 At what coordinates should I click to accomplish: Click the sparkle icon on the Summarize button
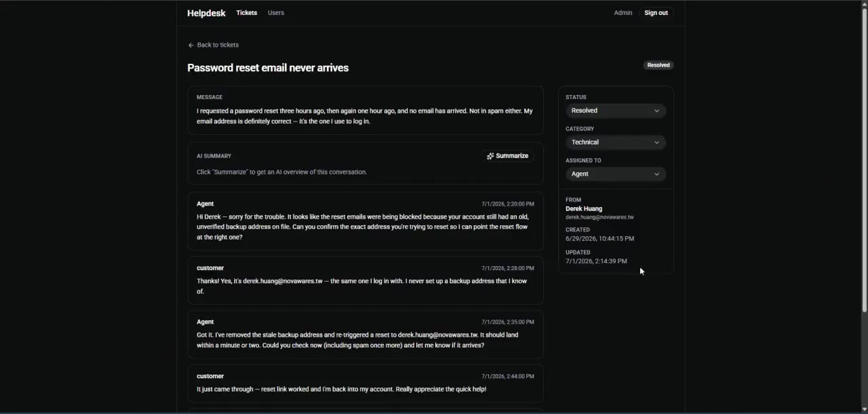tap(490, 156)
